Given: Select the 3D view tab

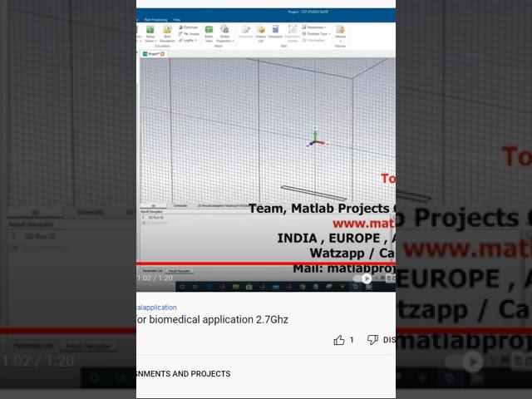Looking at the screenshot, I should 153,205.
